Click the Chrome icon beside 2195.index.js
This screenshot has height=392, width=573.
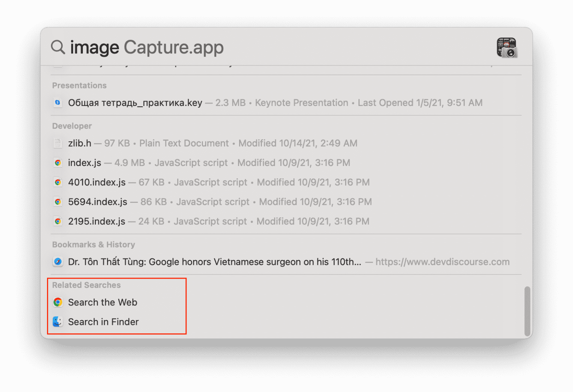click(58, 221)
